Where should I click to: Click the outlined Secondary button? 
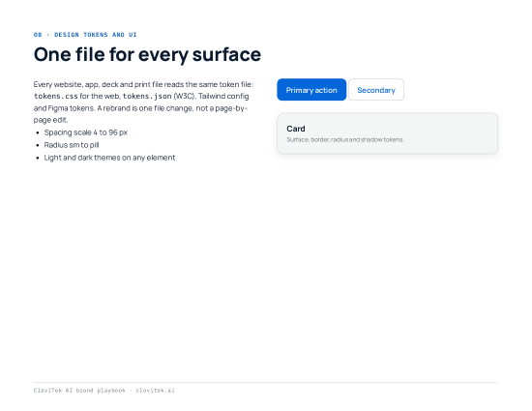click(x=376, y=90)
